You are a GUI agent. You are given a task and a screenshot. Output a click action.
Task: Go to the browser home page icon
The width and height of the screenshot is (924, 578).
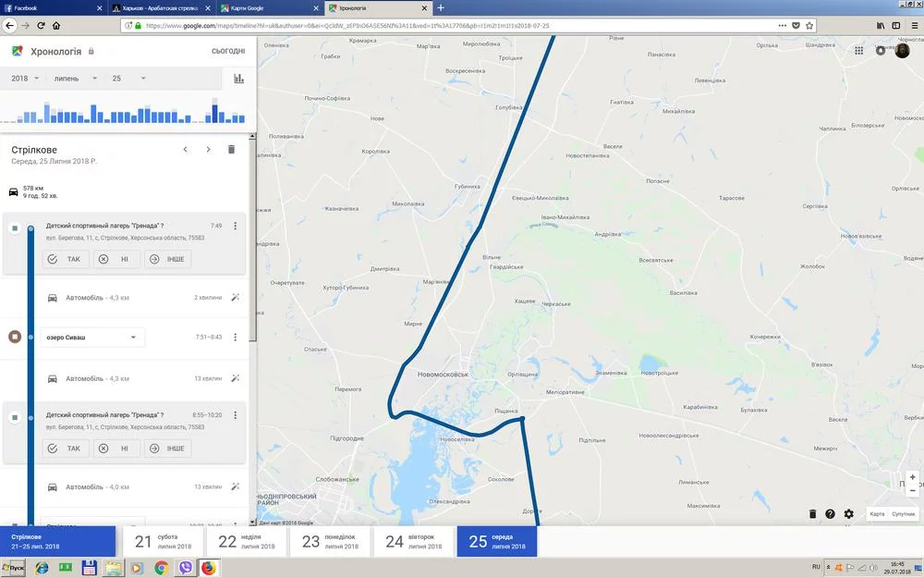tap(56, 25)
